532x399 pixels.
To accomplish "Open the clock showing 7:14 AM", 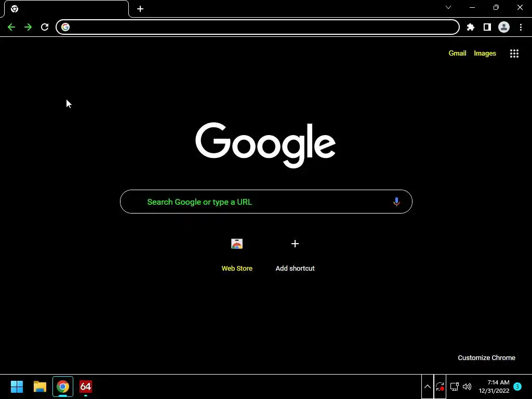I will pyautogui.click(x=494, y=387).
